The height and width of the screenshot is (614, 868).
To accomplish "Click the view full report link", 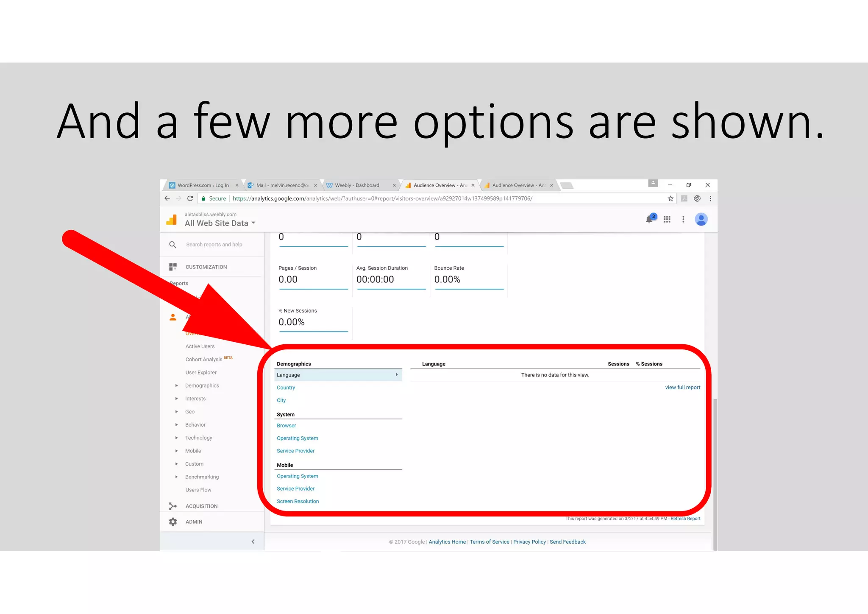I will click(682, 387).
